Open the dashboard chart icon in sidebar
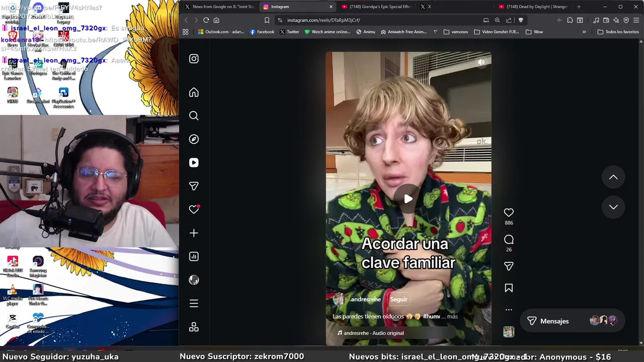This screenshot has height=362, width=644. tap(194, 256)
